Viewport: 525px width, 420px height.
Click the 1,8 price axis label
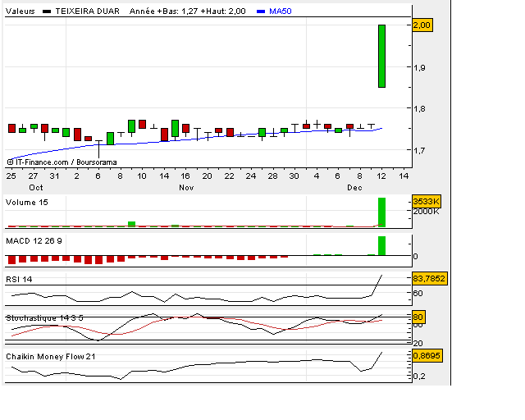point(419,108)
